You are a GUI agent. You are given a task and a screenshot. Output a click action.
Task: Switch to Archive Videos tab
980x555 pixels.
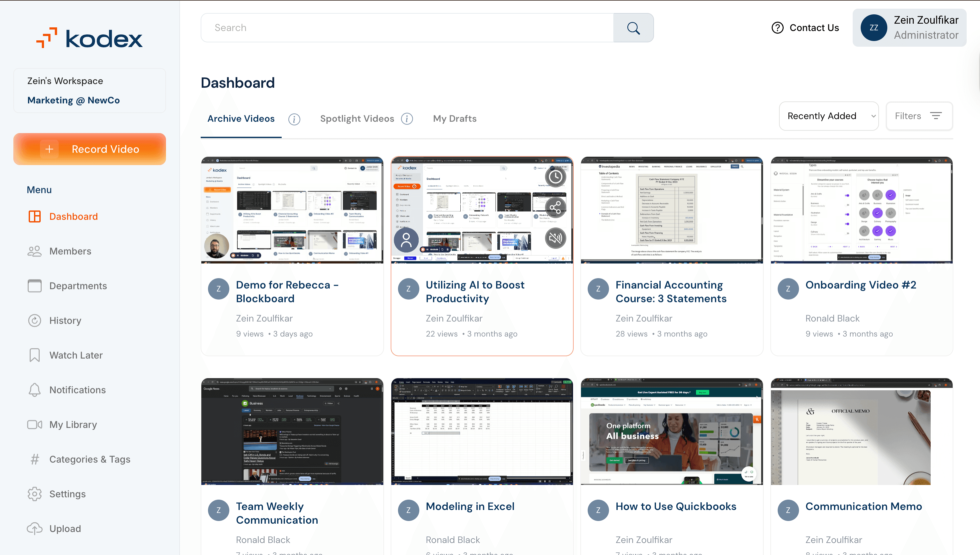pyautogui.click(x=241, y=119)
